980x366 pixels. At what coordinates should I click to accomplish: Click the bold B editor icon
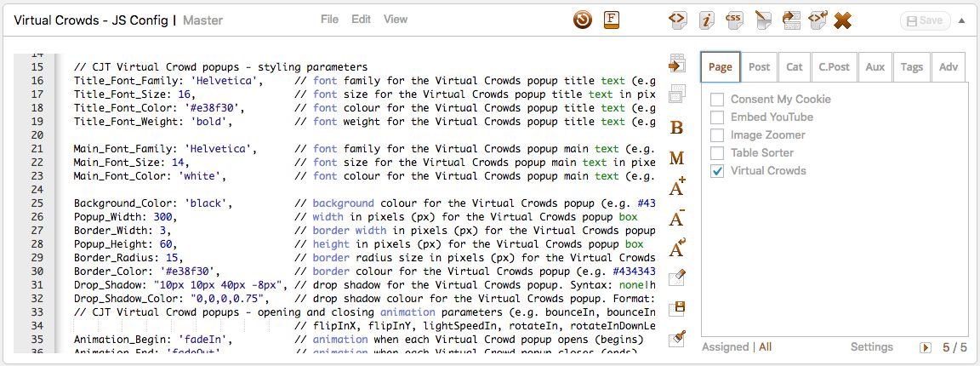[x=676, y=128]
